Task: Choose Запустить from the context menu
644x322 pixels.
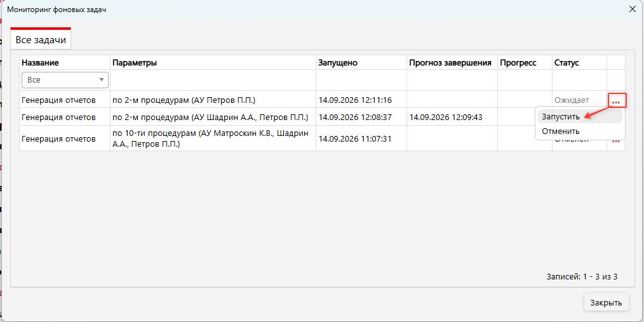Action: point(579,117)
